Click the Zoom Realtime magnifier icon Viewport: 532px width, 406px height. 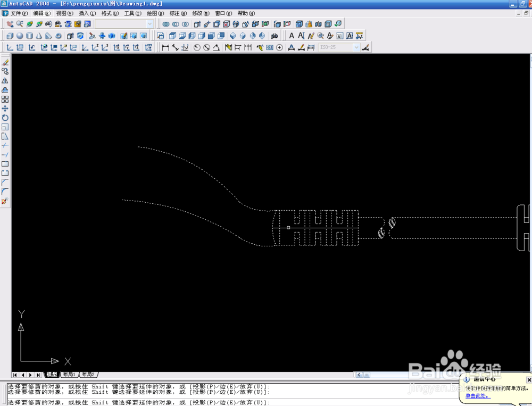pos(20,24)
